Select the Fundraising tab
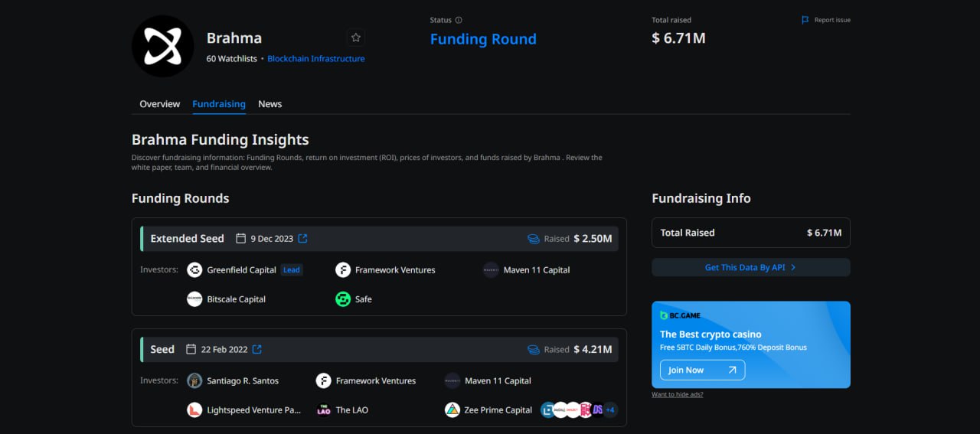The image size is (980, 434). (219, 104)
